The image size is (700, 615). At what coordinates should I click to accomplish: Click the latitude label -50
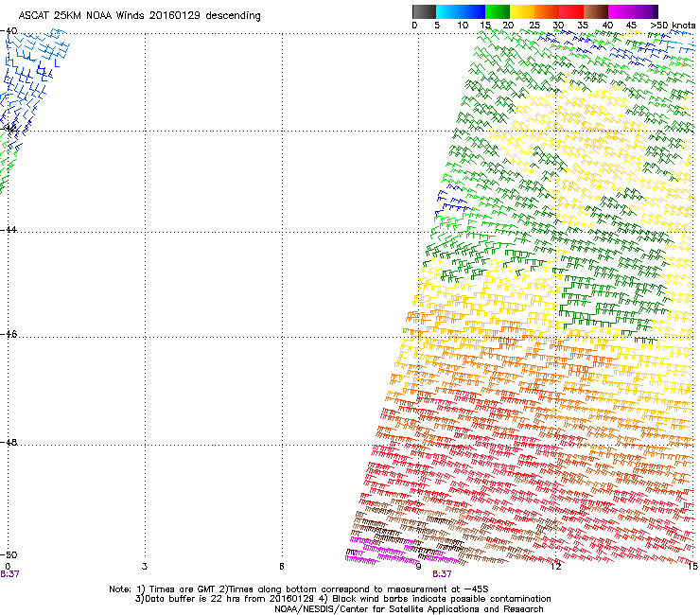[9, 554]
